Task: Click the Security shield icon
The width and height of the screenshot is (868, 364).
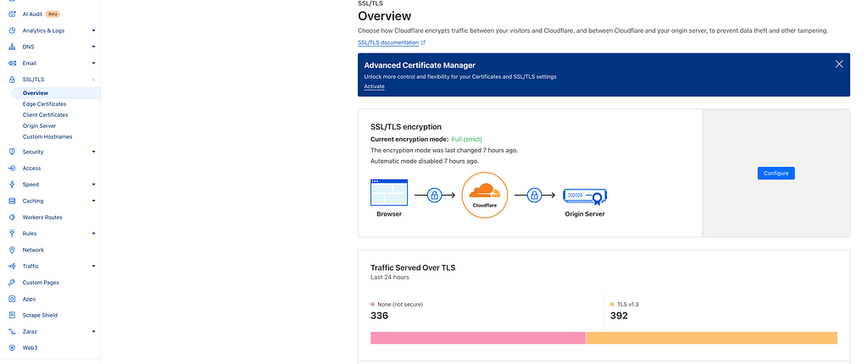Action: (x=12, y=152)
